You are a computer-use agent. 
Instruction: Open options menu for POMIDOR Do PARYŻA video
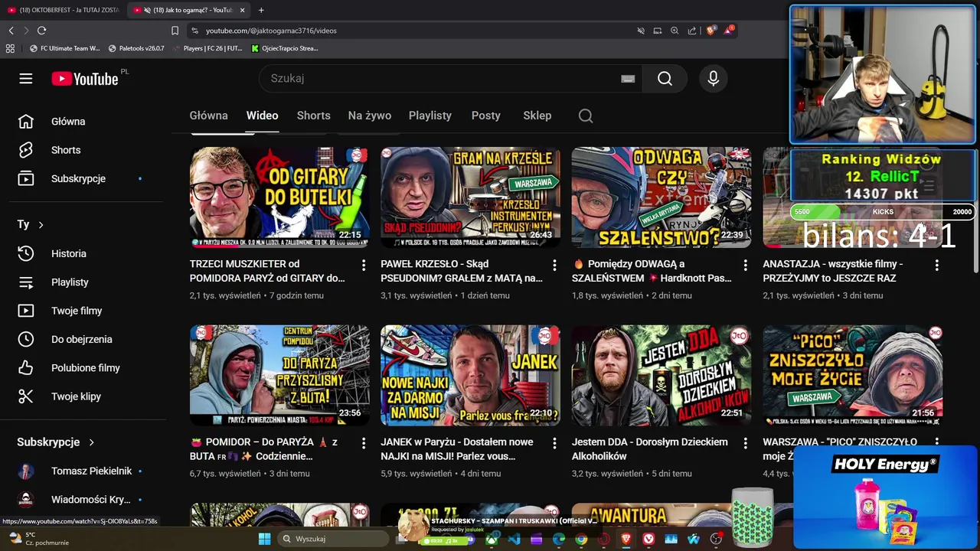click(363, 443)
